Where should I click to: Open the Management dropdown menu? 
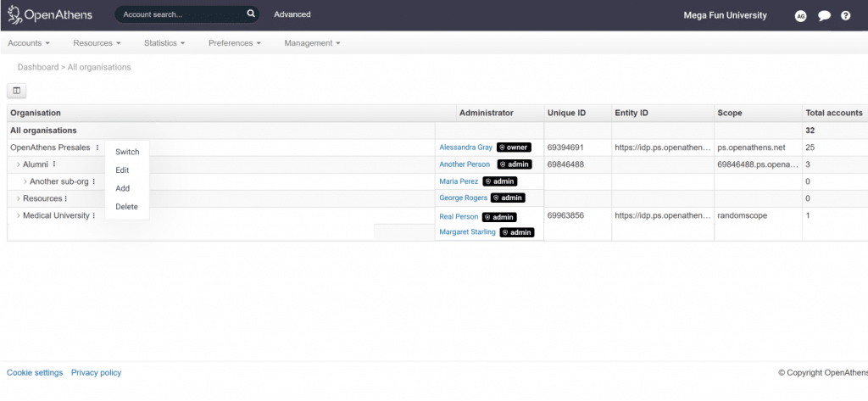(312, 43)
